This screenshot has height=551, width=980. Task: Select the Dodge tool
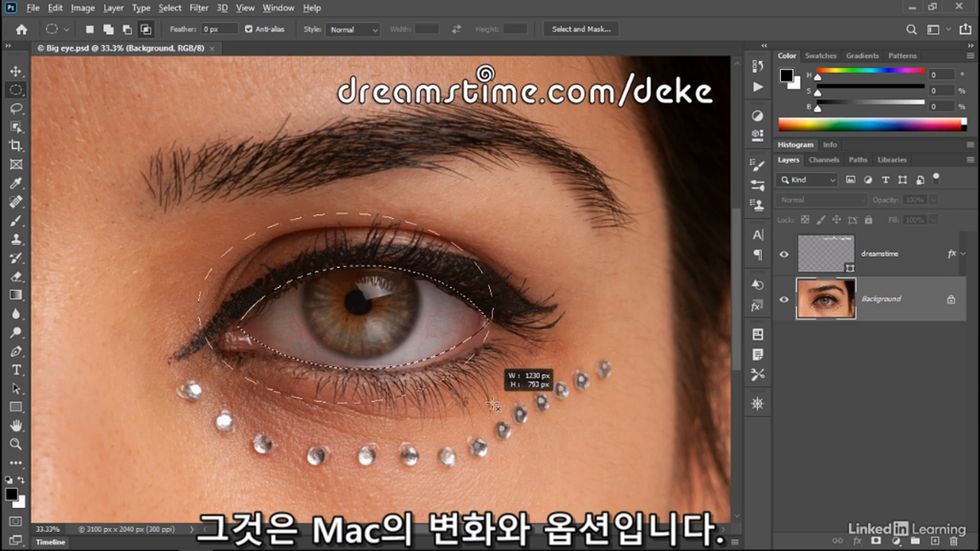pyautogui.click(x=15, y=332)
